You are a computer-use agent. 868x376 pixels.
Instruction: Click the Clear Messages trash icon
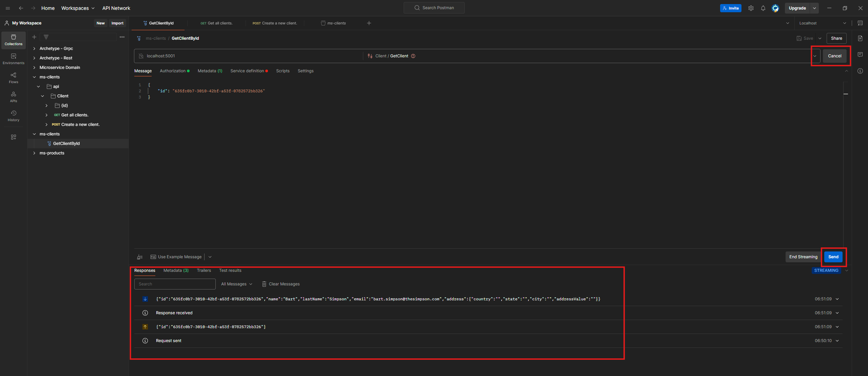pyautogui.click(x=264, y=284)
